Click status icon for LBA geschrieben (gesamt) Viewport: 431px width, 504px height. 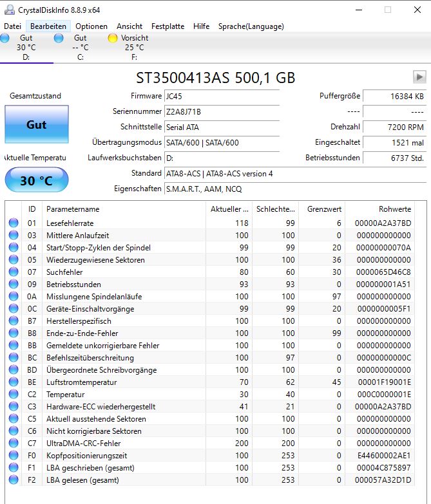pos(14,467)
